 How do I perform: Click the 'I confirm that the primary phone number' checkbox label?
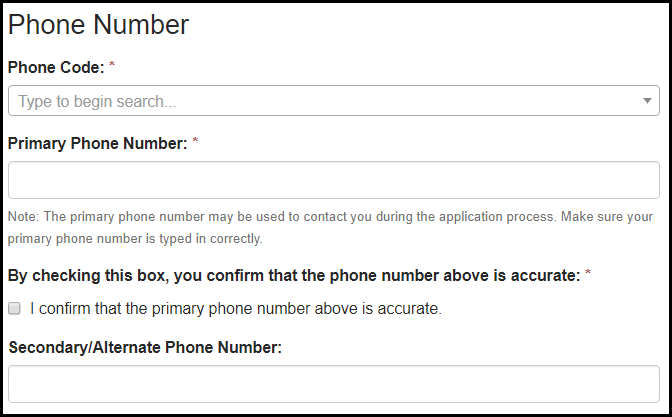(x=235, y=309)
